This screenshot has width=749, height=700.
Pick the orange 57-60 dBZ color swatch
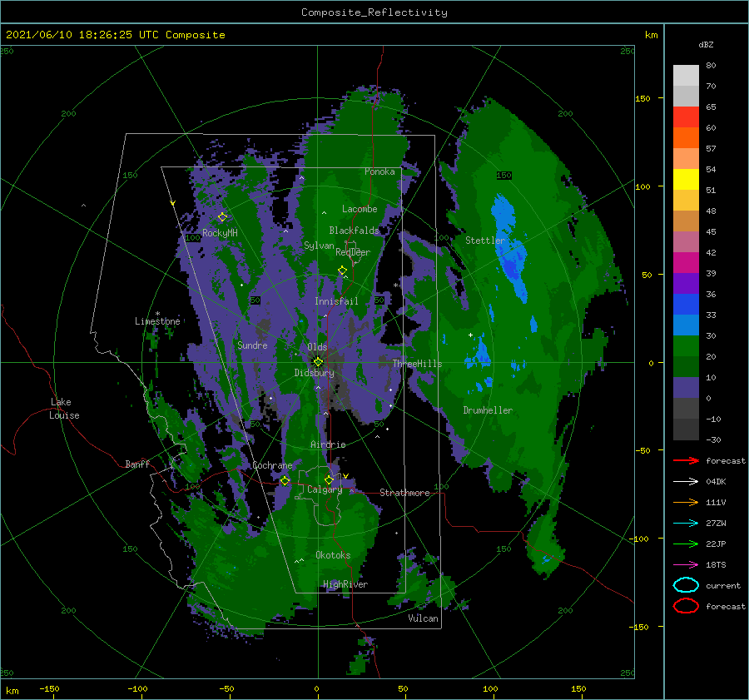(686, 137)
